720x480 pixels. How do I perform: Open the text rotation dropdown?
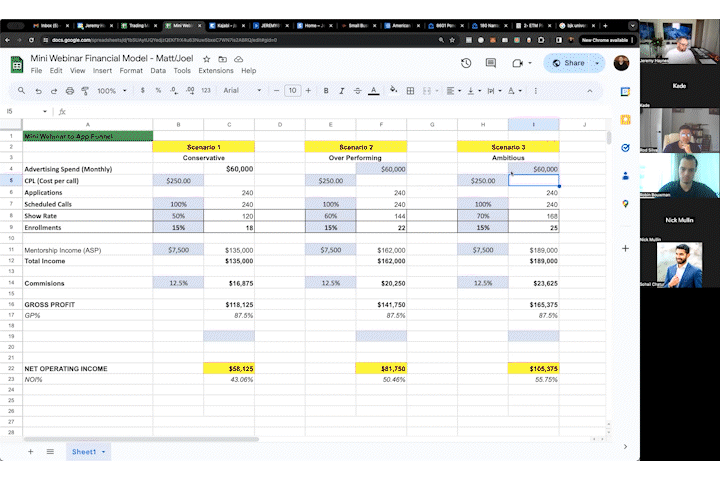point(515,91)
